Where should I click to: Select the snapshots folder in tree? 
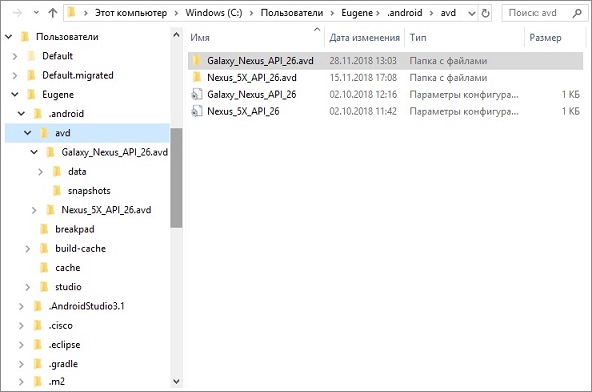(89, 191)
